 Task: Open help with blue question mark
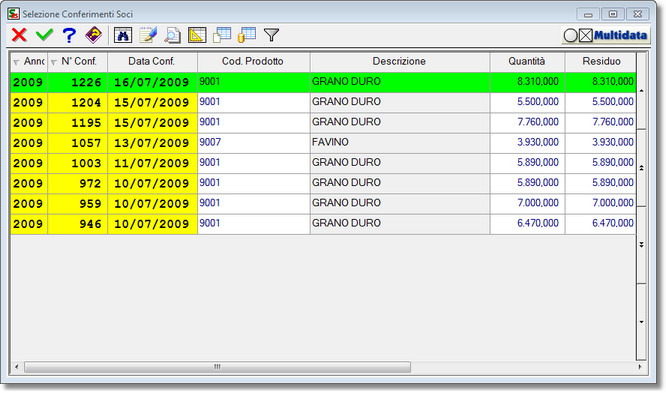click(69, 35)
